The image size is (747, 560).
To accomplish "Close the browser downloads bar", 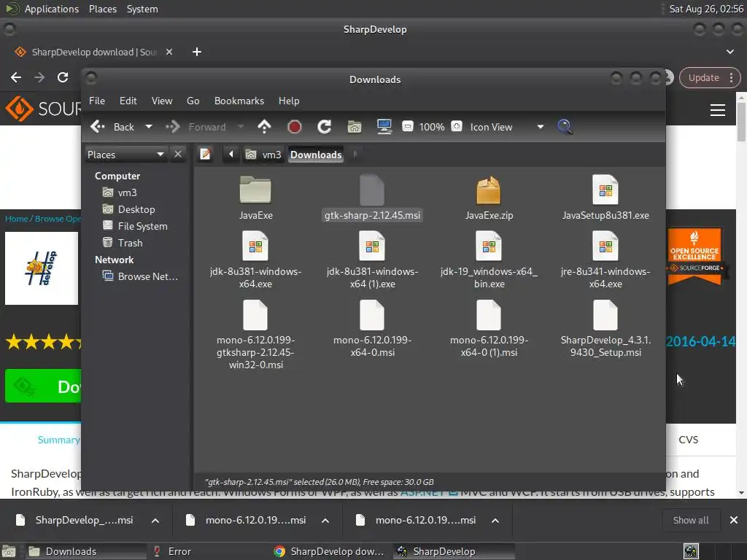I will 734,521.
